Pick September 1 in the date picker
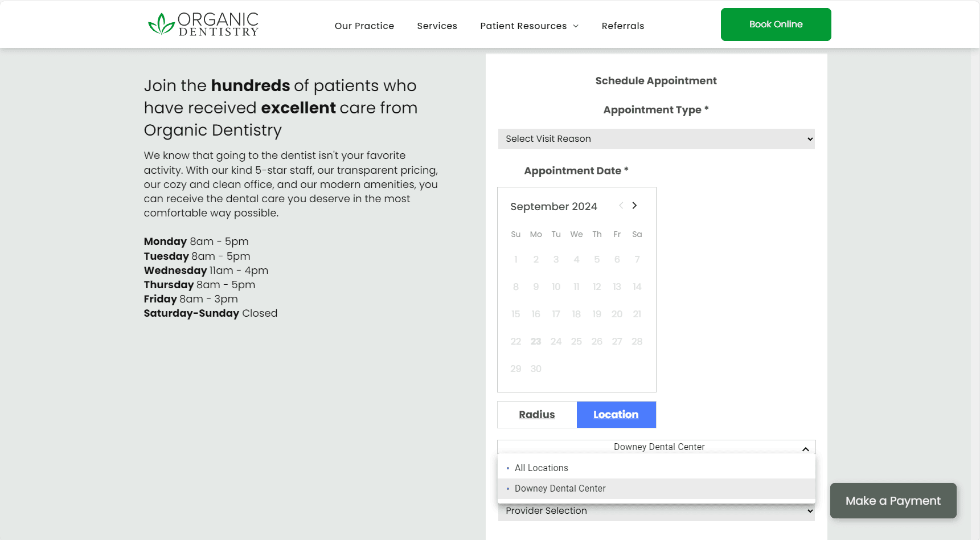Viewport: 980px width, 540px height. (516, 259)
